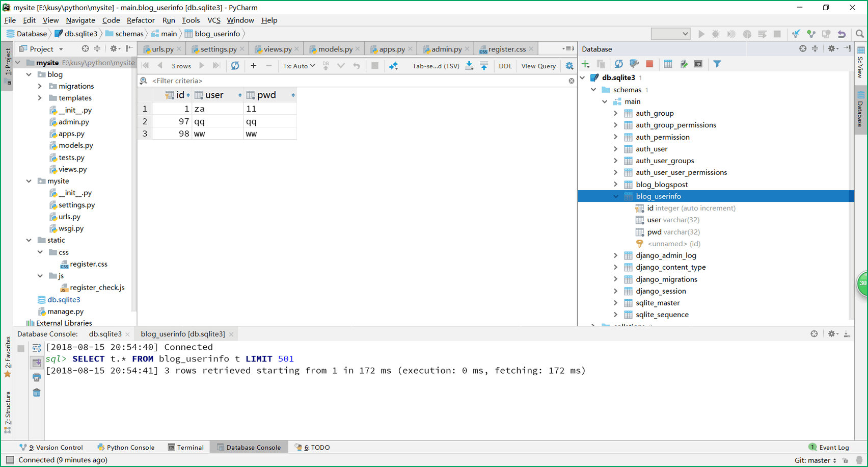Click the print icon in console sidebar
This screenshot has width=868, height=467.
(37, 378)
